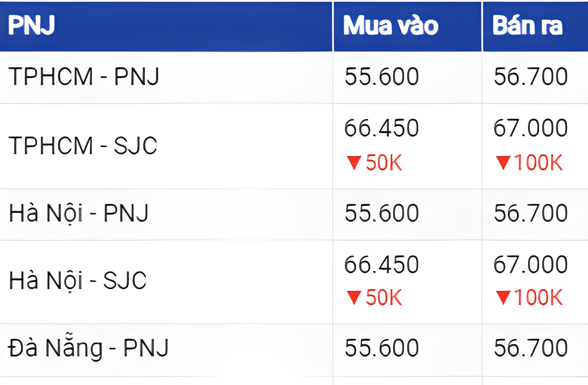Select the TPHCM - SJC row label

(83, 145)
